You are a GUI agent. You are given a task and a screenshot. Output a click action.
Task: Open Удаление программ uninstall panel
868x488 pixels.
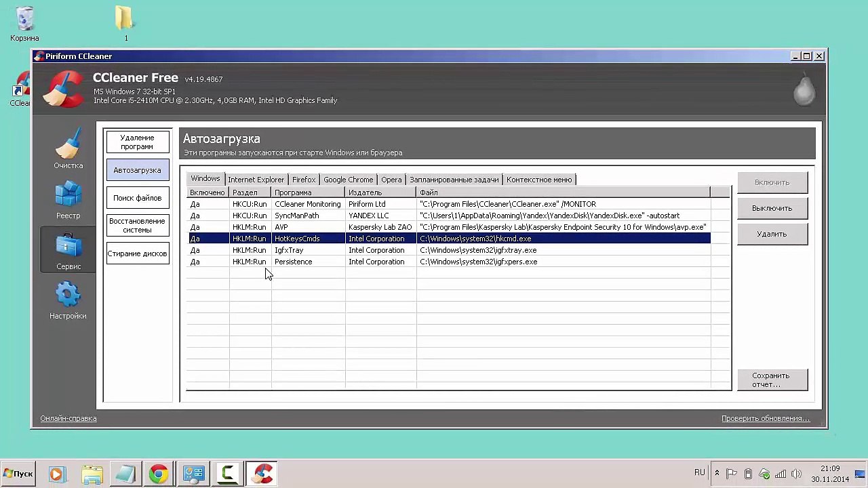137,142
